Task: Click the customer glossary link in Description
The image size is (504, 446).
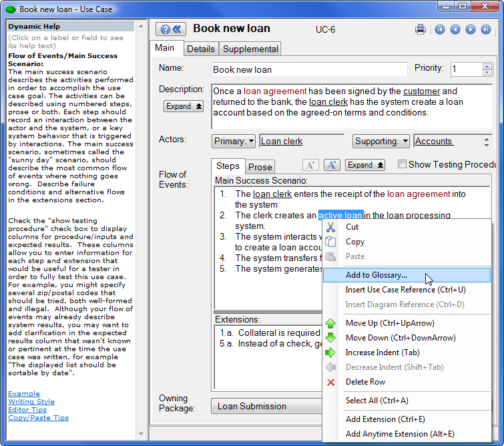Action: (x=421, y=91)
